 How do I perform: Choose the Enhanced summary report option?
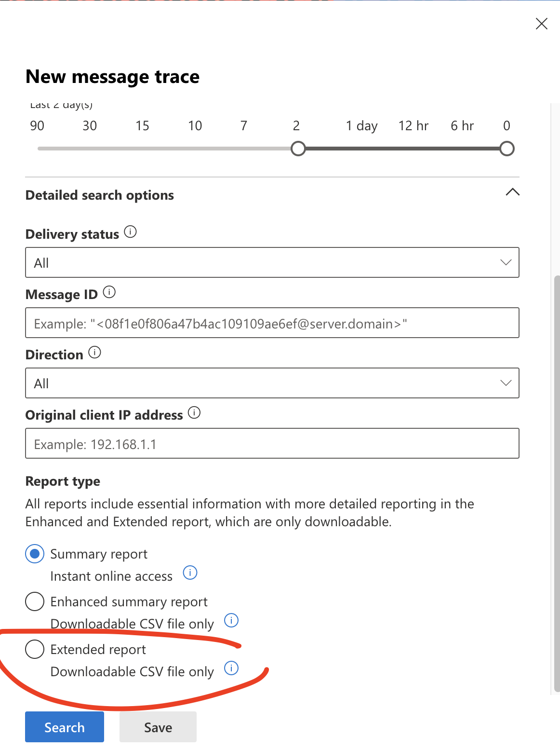(35, 602)
